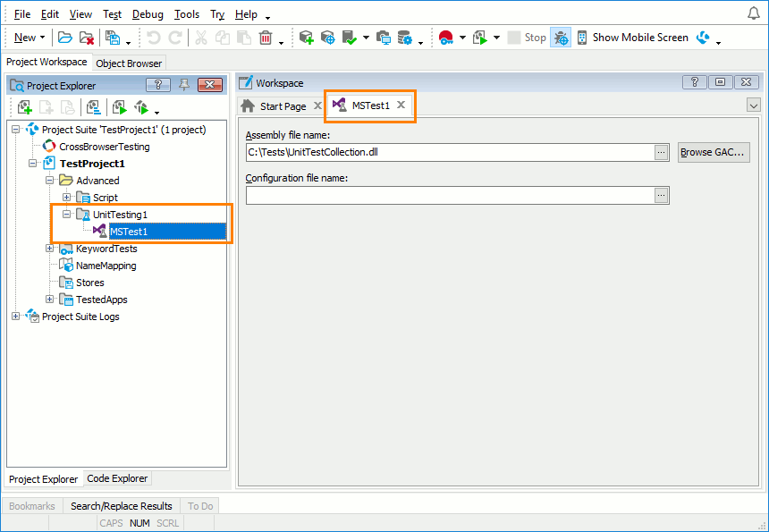
Task: Click the Run project icon in Project Explorer toolbar
Action: pyautogui.click(x=119, y=107)
